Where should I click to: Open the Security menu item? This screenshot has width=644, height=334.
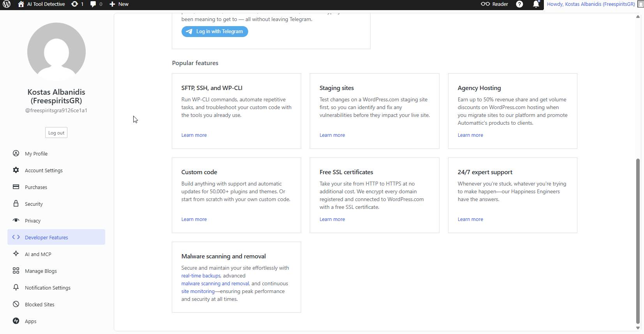(x=56, y=204)
